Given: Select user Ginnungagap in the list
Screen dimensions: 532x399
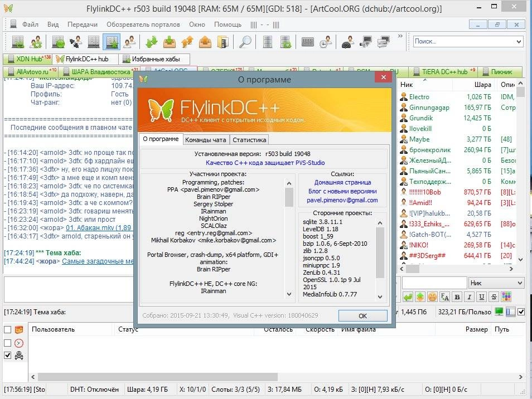Looking at the screenshot, I should point(429,108).
